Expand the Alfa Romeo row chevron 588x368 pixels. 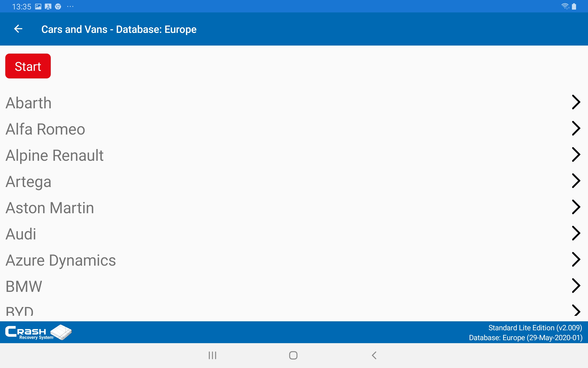[576, 128]
